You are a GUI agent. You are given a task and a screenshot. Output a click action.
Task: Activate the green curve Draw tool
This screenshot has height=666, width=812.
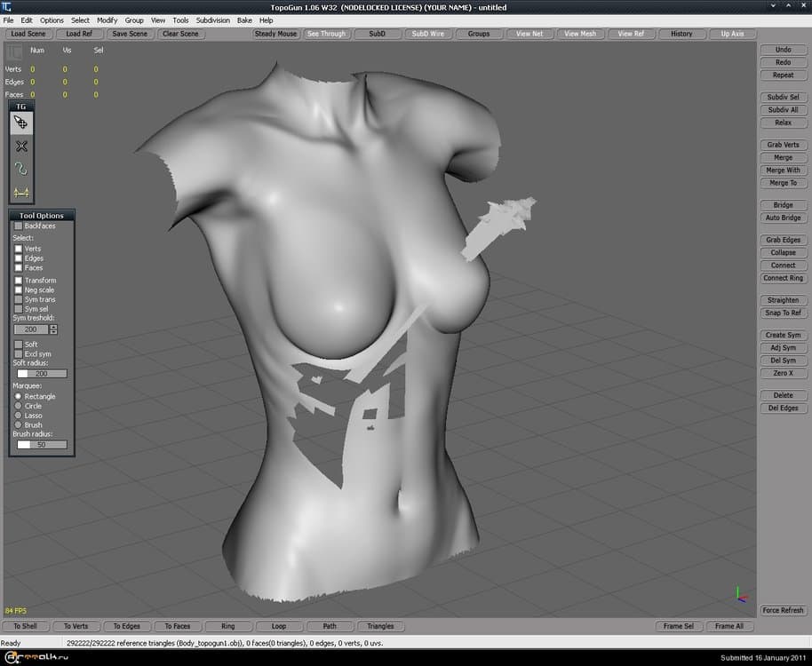pos(21,169)
